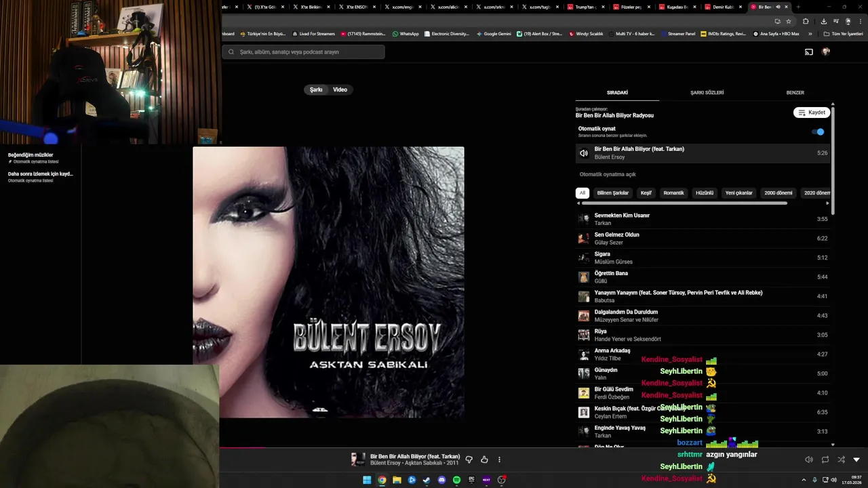This screenshot has width=868, height=488.
Task: Play Sevmekten Kim Usanır by Tarkan
Action: click(703, 219)
